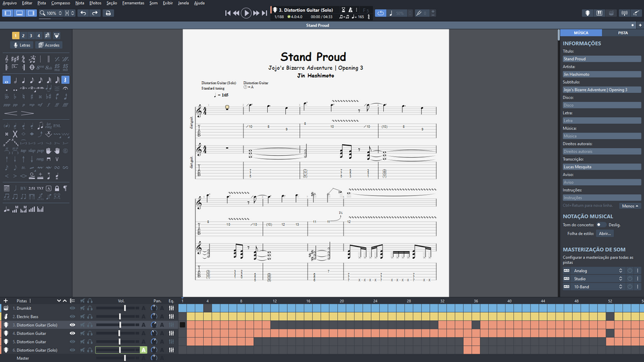Open equalizer for Drumkit track
The width and height of the screenshot is (644, 362).
pyautogui.click(x=171, y=308)
